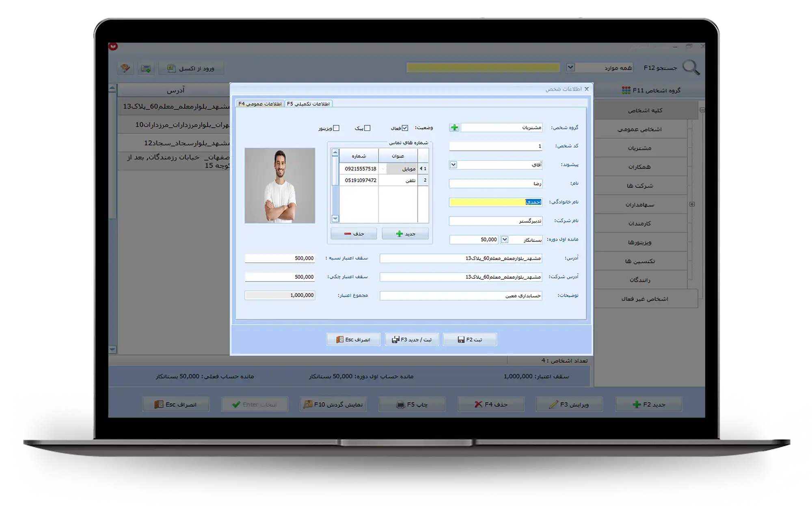Click the Import from Excel button
This screenshot has height=506, width=812.
[x=191, y=68]
